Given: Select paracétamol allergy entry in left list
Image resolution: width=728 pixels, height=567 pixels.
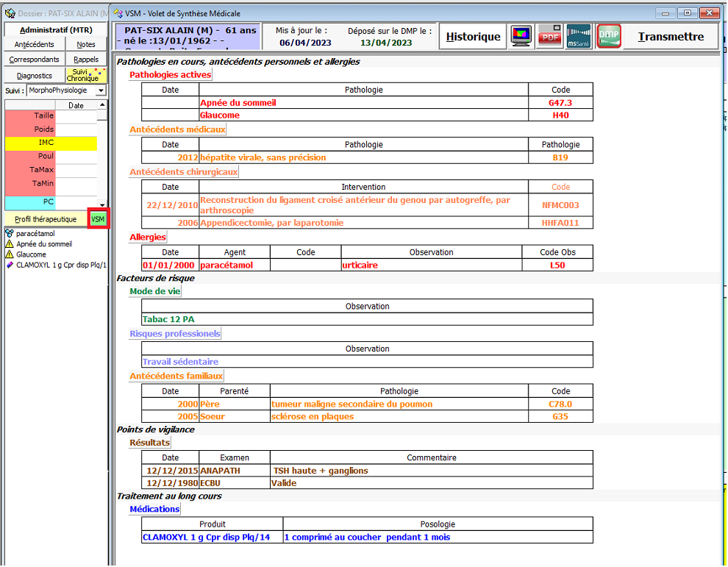Looking at the screenshot, I should point(35,234).
